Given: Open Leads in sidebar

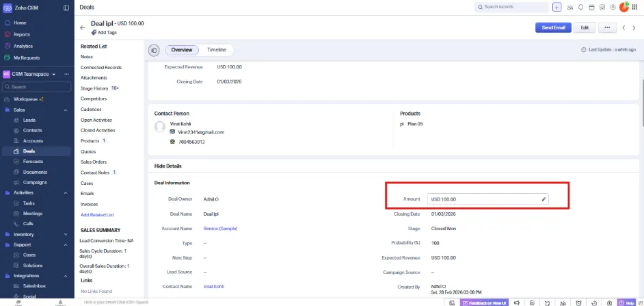Looking at the screenshot, I should point(29,120).
